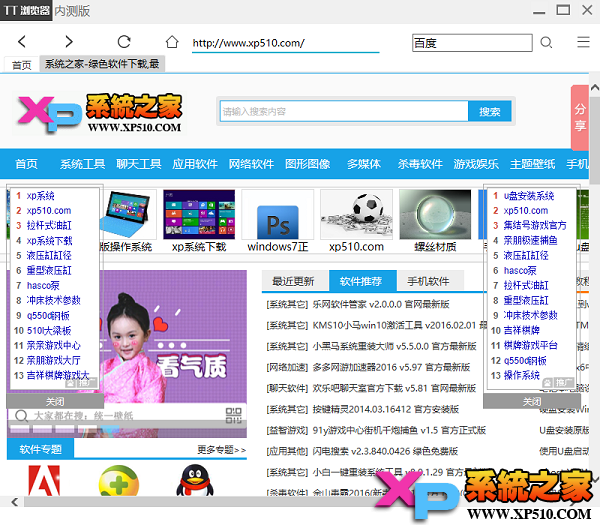
Task: Open the 系统工具 navigation item
Action: tap(82, 164)
